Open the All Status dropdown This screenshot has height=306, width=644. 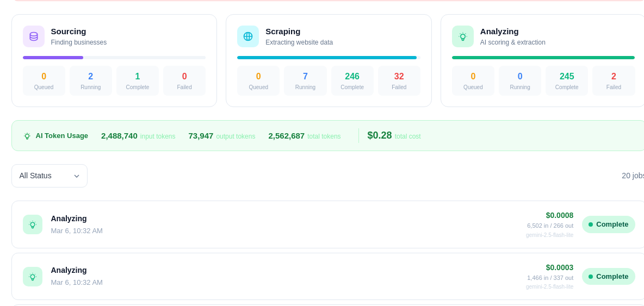(49, 176)
